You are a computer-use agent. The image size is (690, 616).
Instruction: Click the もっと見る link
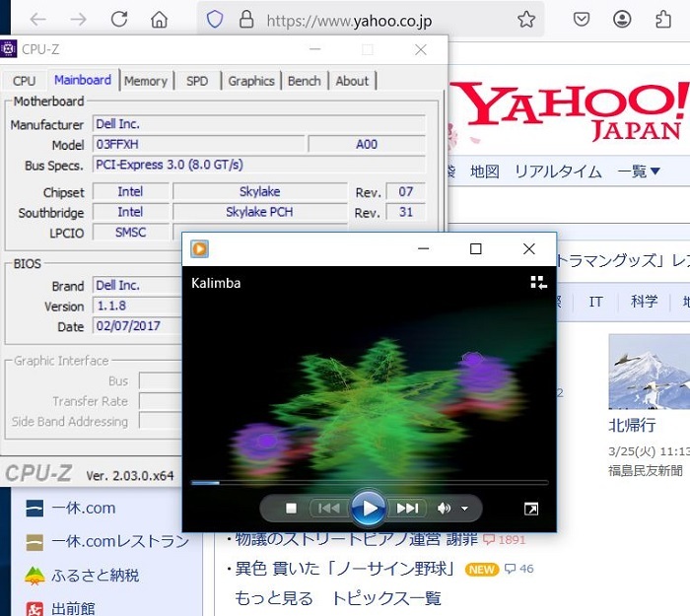pyautogui.click(x=274, y=598)
